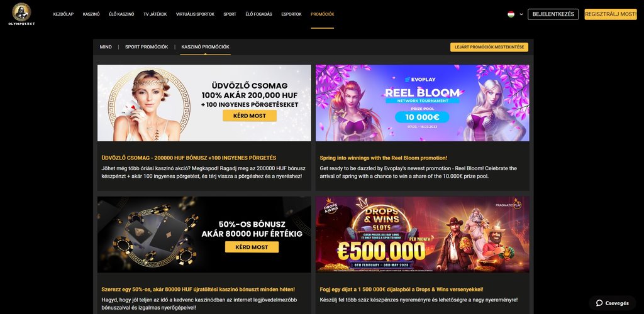
Task: Open the Üdvözlő Csomag 200000 HUF bonus title
Action: pos(189,158)
